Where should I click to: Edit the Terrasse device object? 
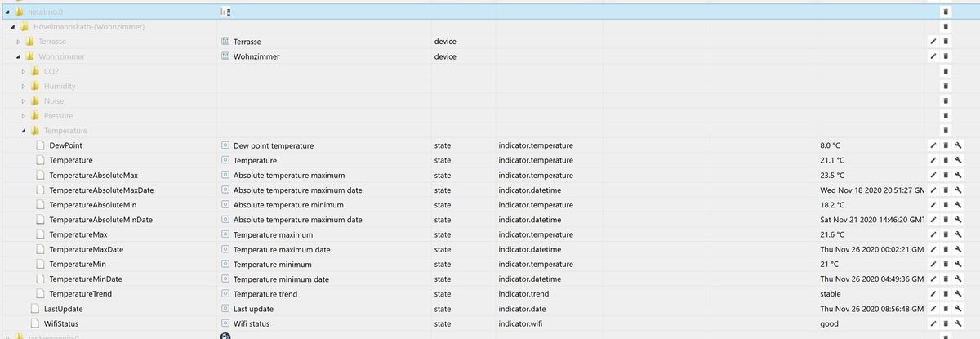[933, 42]
